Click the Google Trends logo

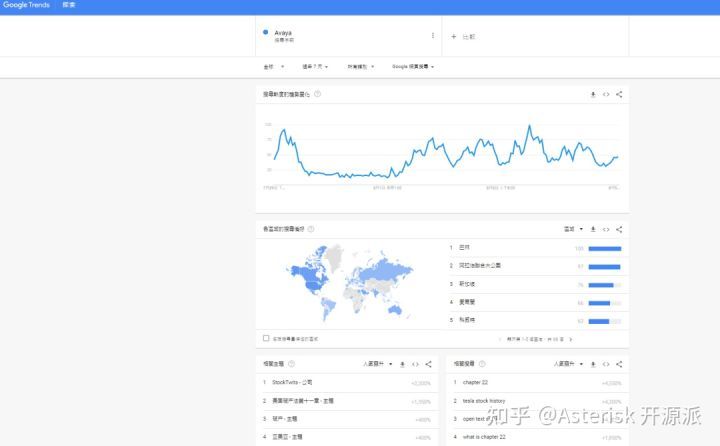coord(27,6)
